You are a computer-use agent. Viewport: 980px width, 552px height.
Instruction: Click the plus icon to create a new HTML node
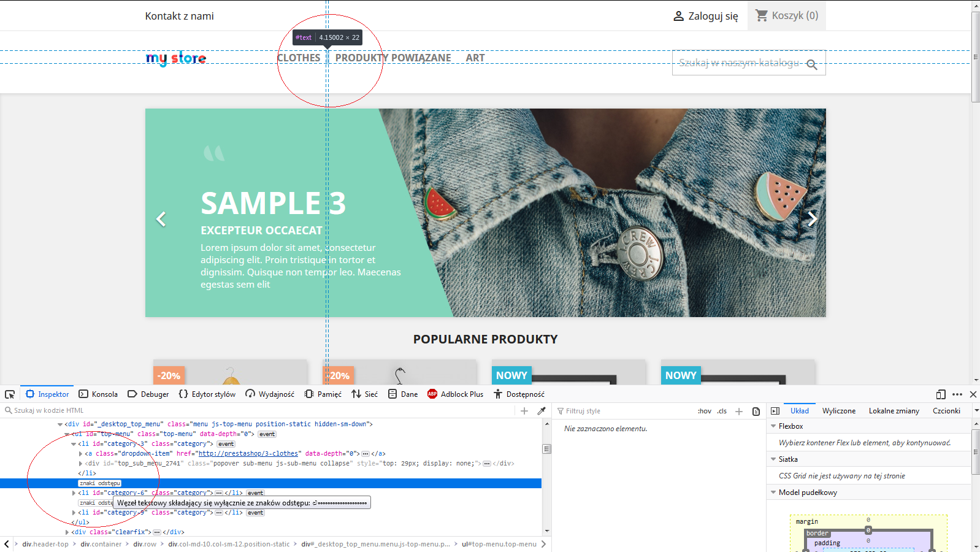[x=524, y=411]
